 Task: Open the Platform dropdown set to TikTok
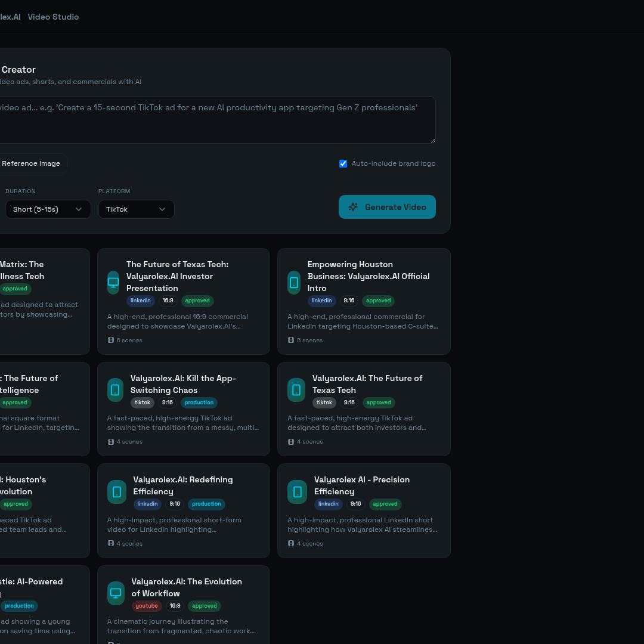137,209
